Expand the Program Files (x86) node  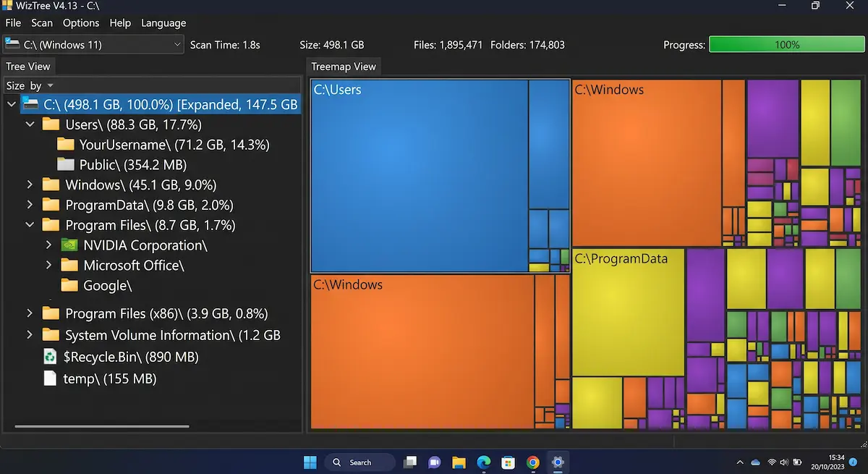[x=30, y=313]
